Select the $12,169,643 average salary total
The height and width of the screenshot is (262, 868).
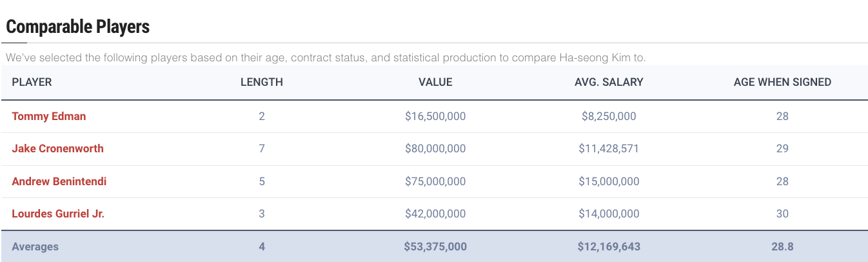(609, 247)
